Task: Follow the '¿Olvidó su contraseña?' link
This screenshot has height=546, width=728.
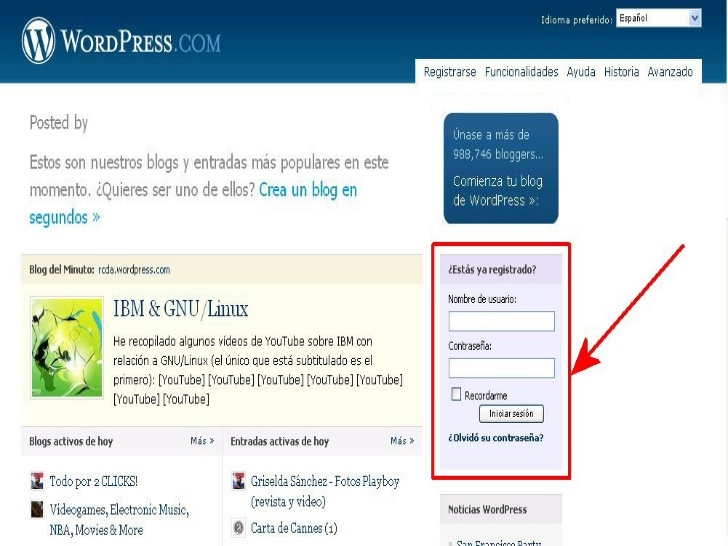Action: pos(495,438)
